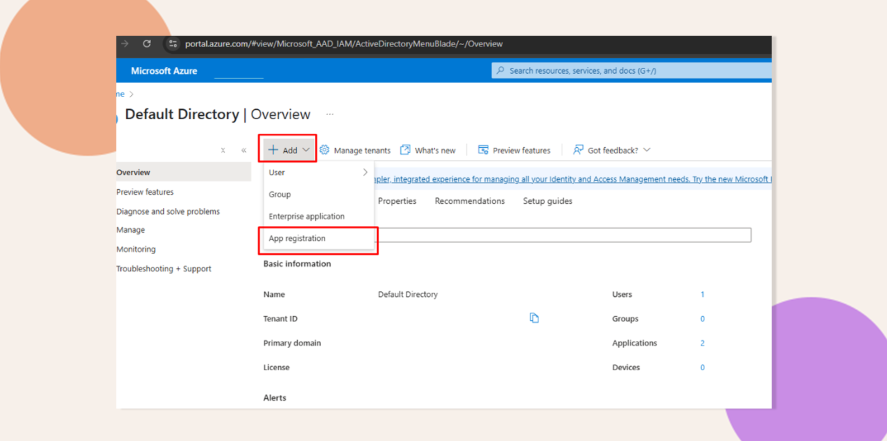Screen dimensions: 887x441
Task: Open the Applications count link 2
Action: coord(703,343)
